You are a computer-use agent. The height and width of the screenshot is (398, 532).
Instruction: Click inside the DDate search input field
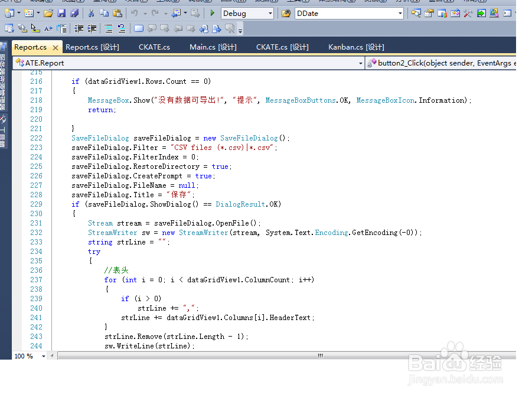pyautogui.click(x=337, y=13)
